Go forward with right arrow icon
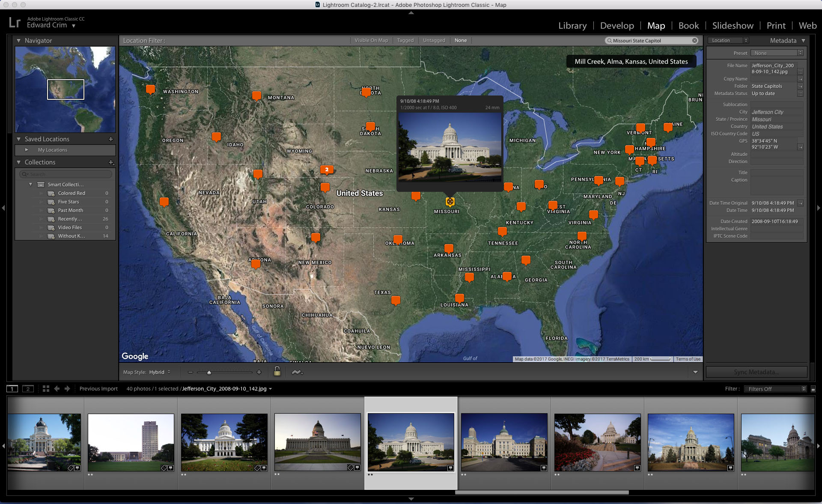 (x=67, y=388)
